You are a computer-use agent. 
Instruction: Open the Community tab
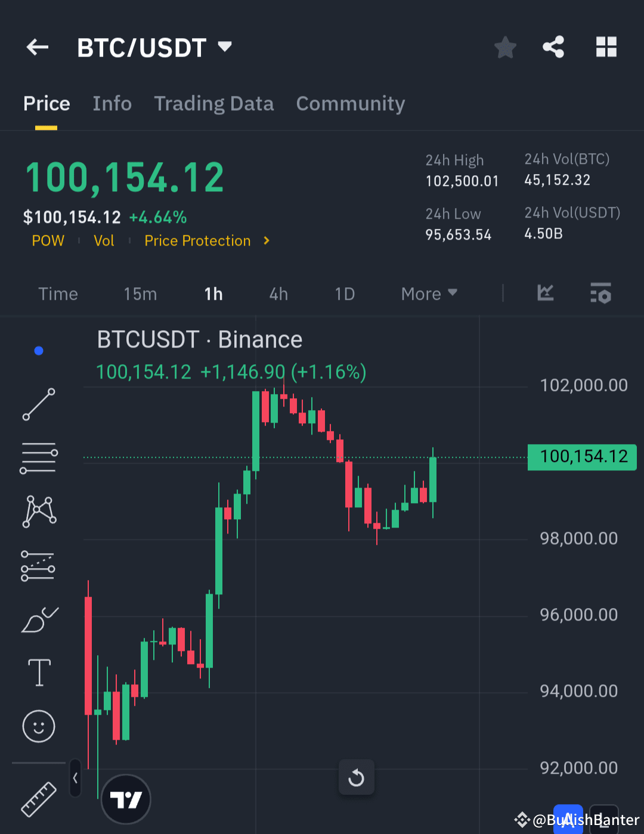point(350,104)
